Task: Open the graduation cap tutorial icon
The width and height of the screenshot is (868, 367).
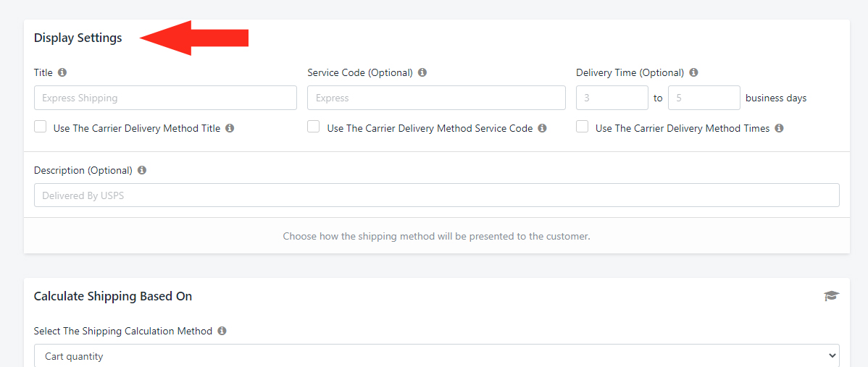Action: 831,296
